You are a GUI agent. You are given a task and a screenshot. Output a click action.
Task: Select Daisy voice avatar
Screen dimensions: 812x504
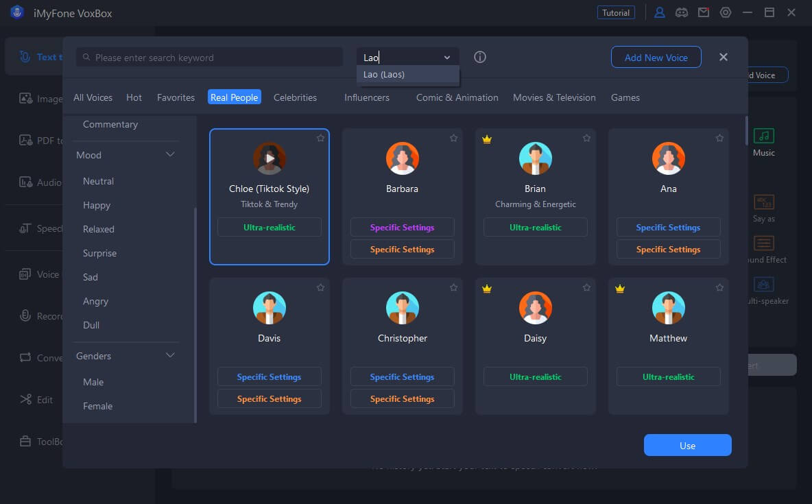point(536,308)
